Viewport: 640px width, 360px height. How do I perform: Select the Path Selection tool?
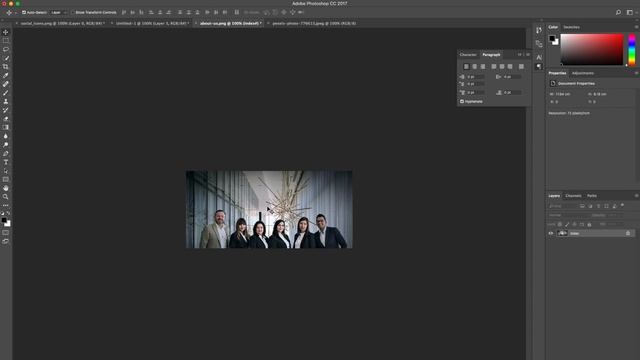(6, 171)
